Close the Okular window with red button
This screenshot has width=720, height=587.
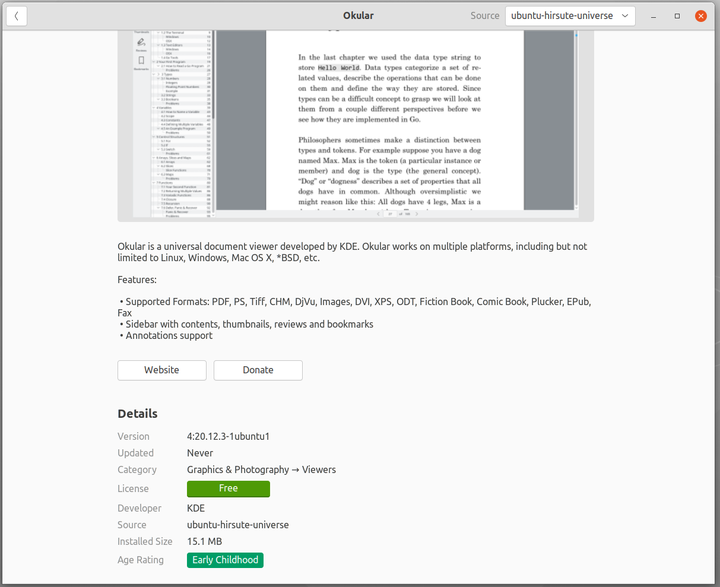click(701, 16)
